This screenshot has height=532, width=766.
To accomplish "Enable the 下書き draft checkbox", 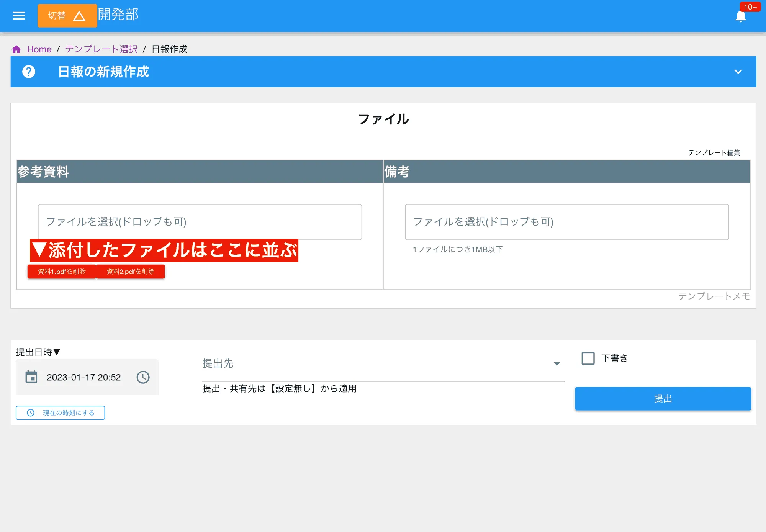I will tap(588, 358).
